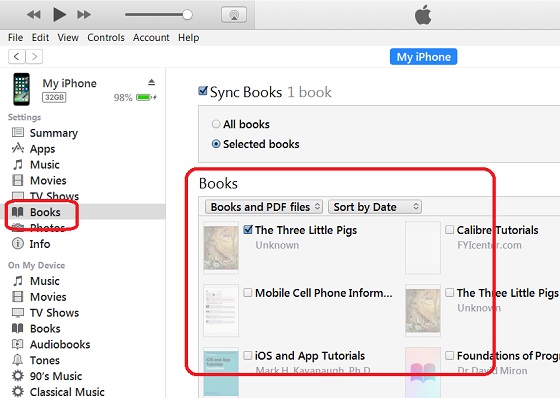560x398 pixels.
Task: Open Summary in Settings sidebar
Action: (54, 133)
